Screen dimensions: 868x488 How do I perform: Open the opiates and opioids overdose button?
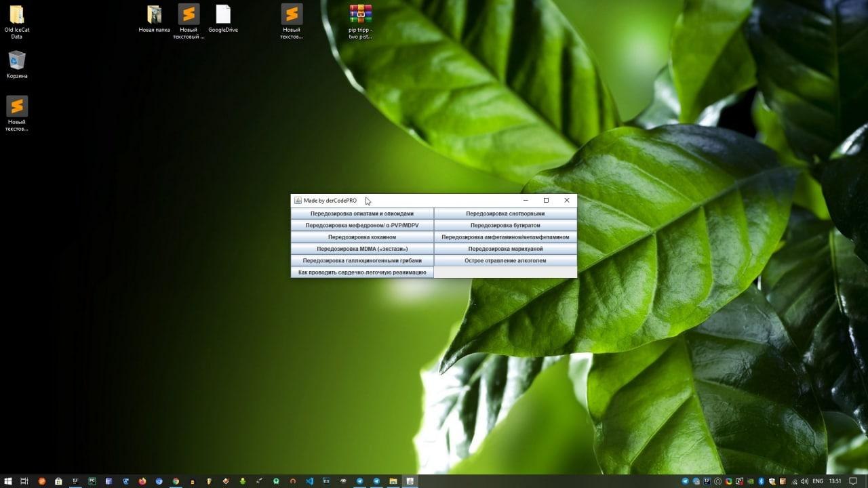click(x=362, y=213)
